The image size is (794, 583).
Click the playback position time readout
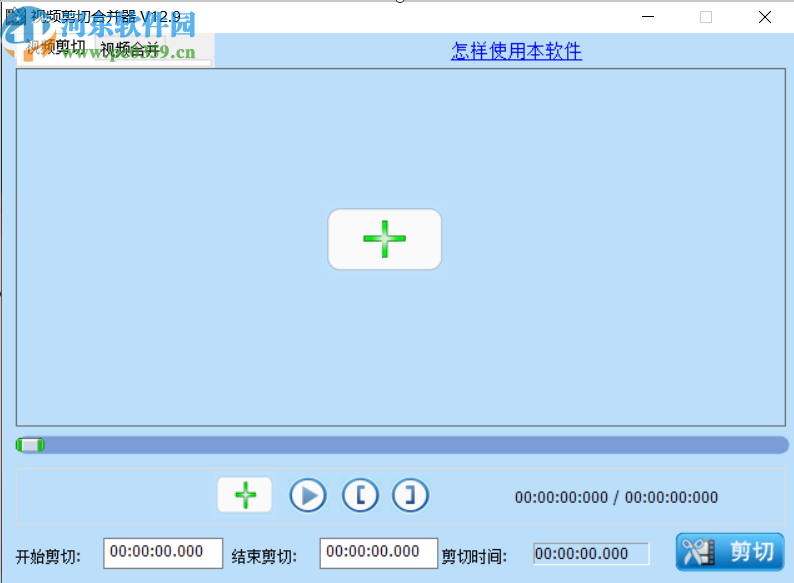point(616,497)
